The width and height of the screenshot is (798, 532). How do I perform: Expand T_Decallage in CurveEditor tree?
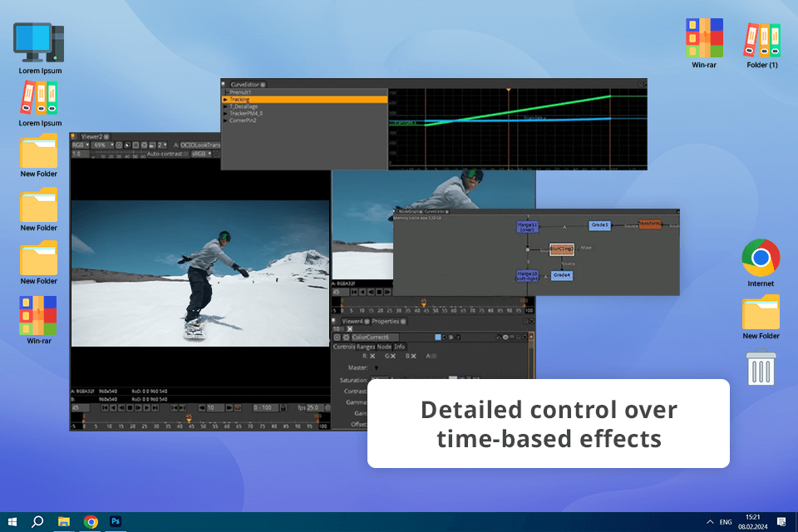click(225, 106)
